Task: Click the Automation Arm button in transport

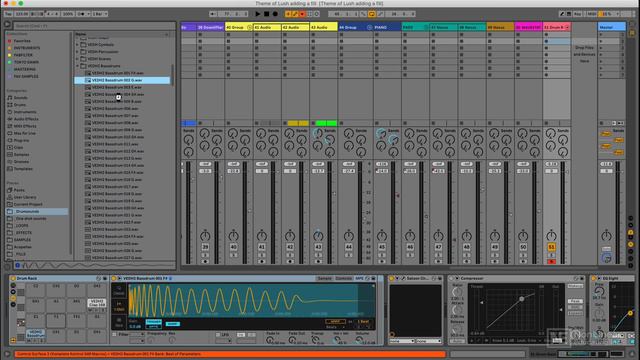Action: [x=295, y=14]
